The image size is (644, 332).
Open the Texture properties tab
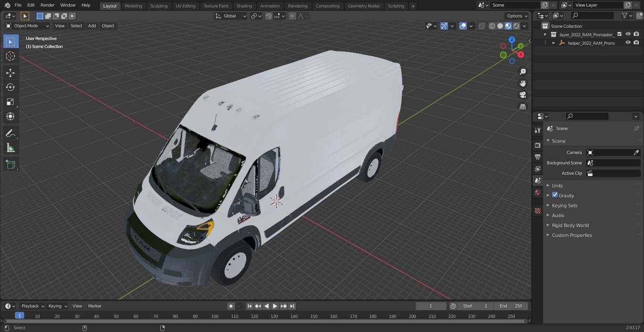pyautogui.click(x=537, y=211)
